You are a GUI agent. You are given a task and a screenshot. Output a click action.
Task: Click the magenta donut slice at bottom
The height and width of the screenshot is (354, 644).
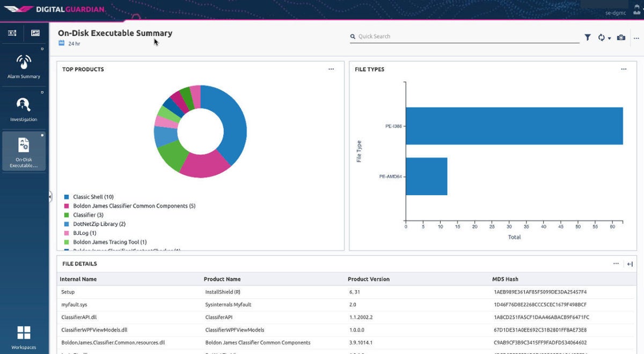204,165
